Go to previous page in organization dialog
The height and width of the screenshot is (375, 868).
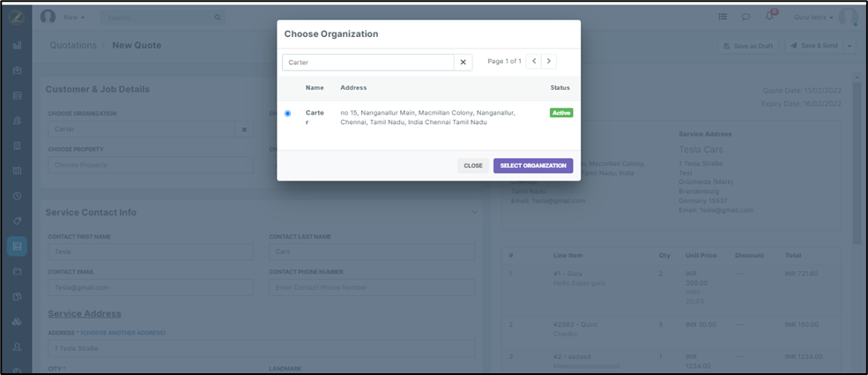534,61
